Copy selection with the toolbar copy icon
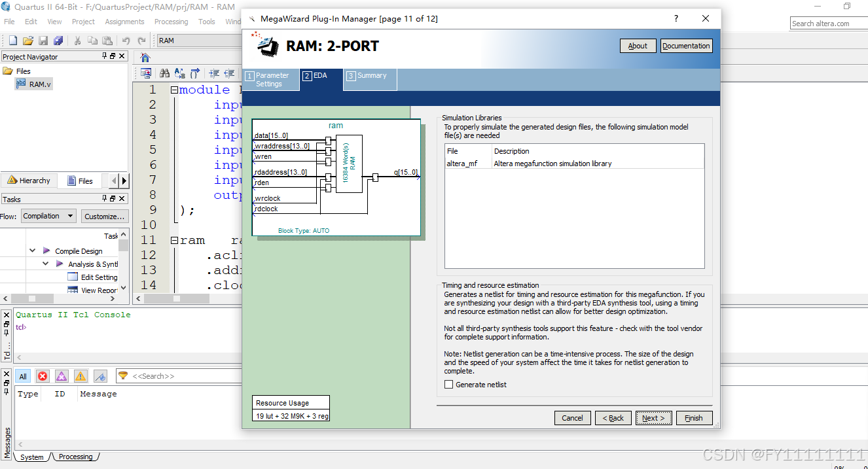868x469 pixels. 92,41
